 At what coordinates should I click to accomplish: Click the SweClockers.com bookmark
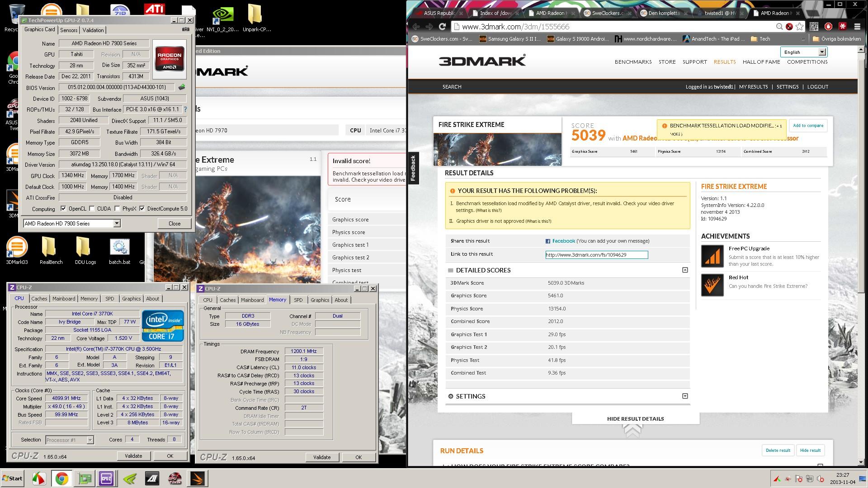tap(442, 39)
